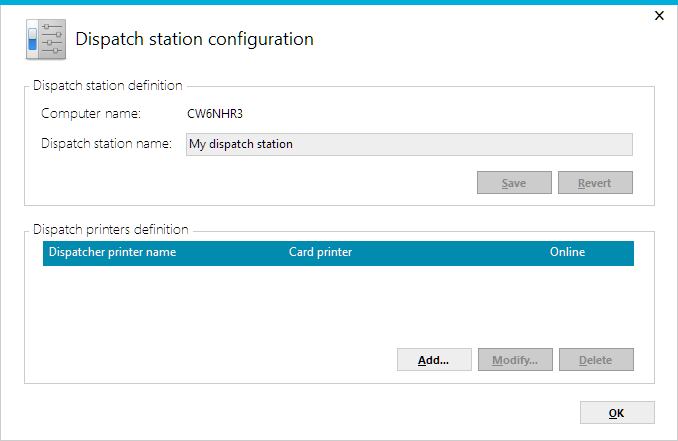678x441 pixels.
Task: Sort by Dispatcher printer name column header
Action: pos(112,253)
